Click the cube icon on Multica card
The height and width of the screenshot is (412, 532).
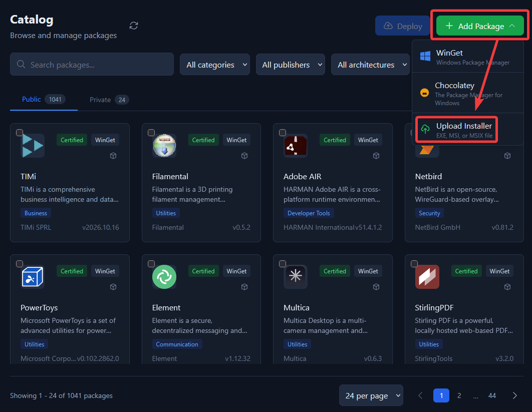[x=376, y=287]
